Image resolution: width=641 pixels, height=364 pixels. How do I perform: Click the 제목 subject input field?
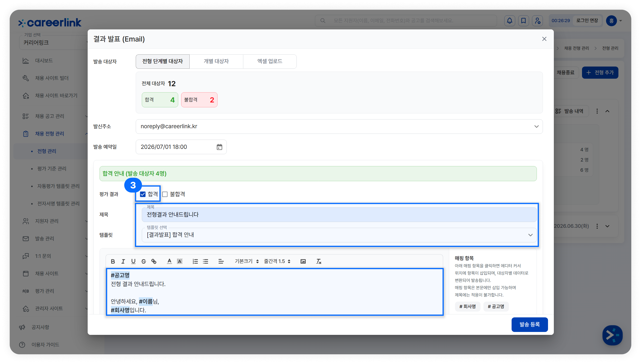click(339, 215)
